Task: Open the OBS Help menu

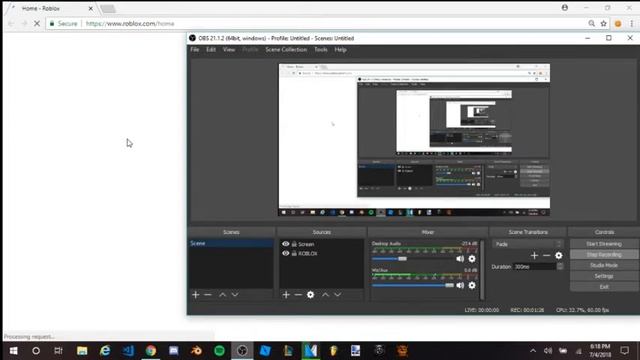Action: tap(340, 49)
